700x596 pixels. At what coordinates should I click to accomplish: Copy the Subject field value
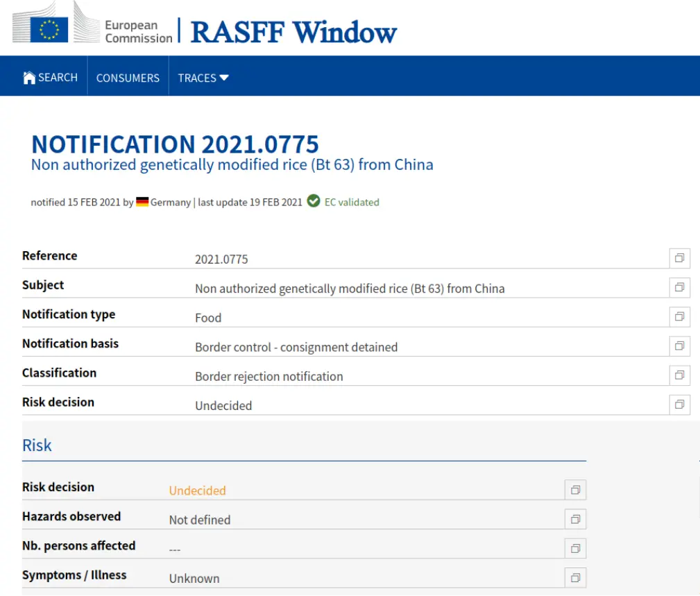click(679, 287)
